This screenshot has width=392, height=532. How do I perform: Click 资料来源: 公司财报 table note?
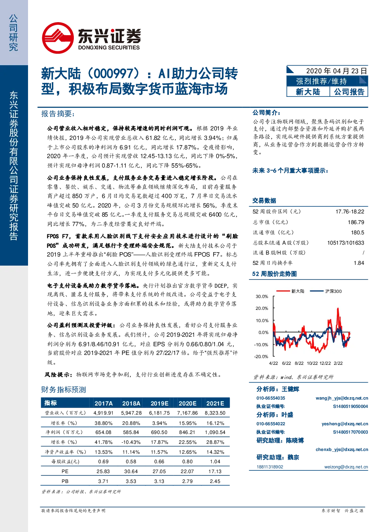point(81,492)
